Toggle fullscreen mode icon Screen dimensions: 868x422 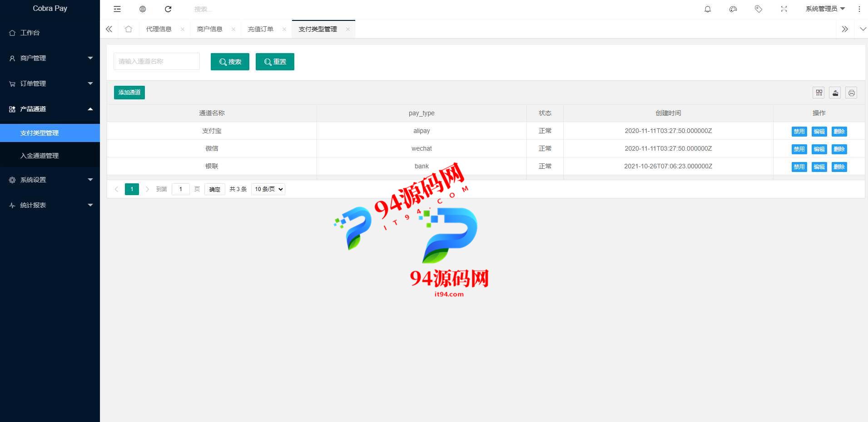point(784,9)
